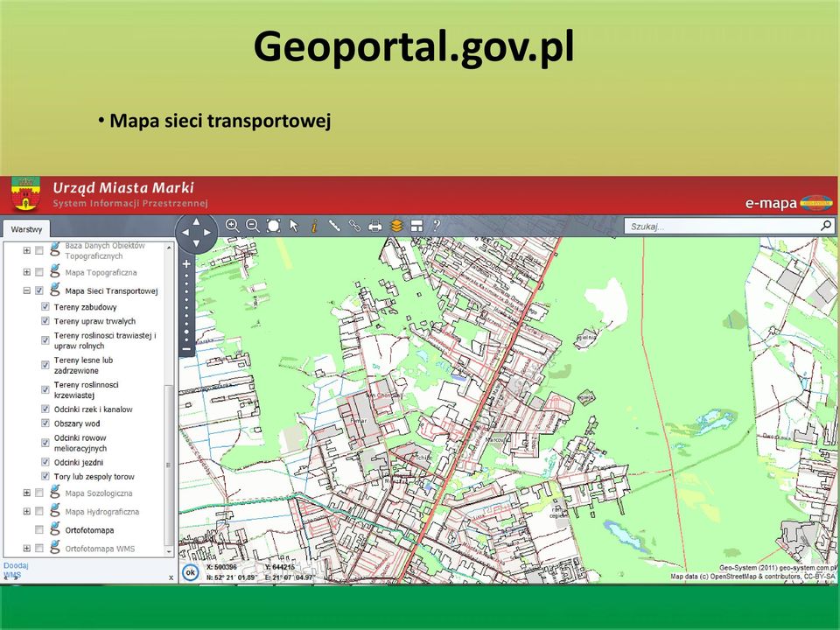The height and width of the screenshot is (630, 840).
Task: Pan the map left with arrow
Action: click(x=185, y=233)
